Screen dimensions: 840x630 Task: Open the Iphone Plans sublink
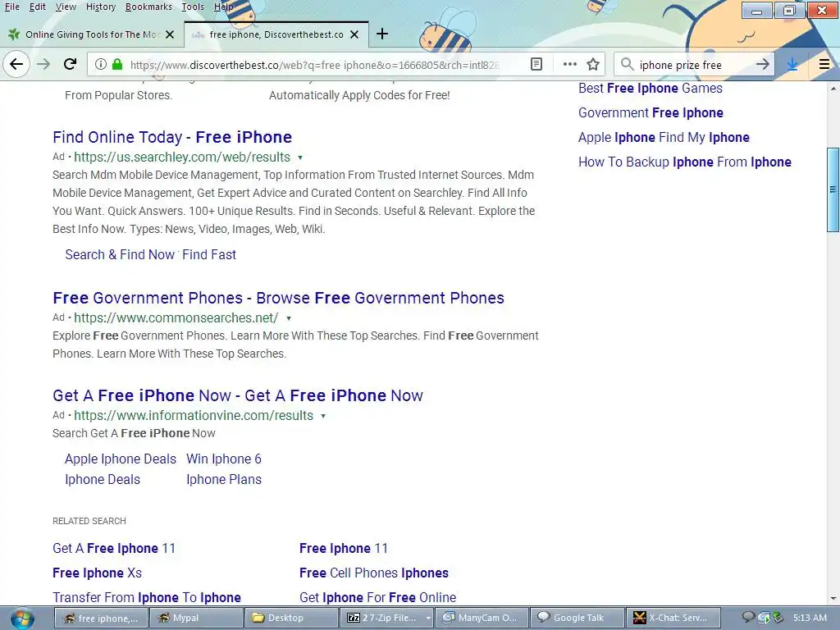pyautogui.click(x=223, y=479)
